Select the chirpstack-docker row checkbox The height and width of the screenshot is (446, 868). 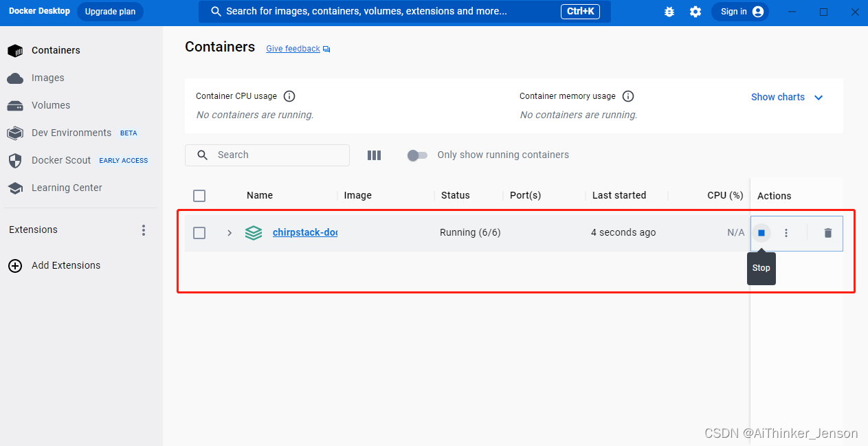(x=199, y=232)
